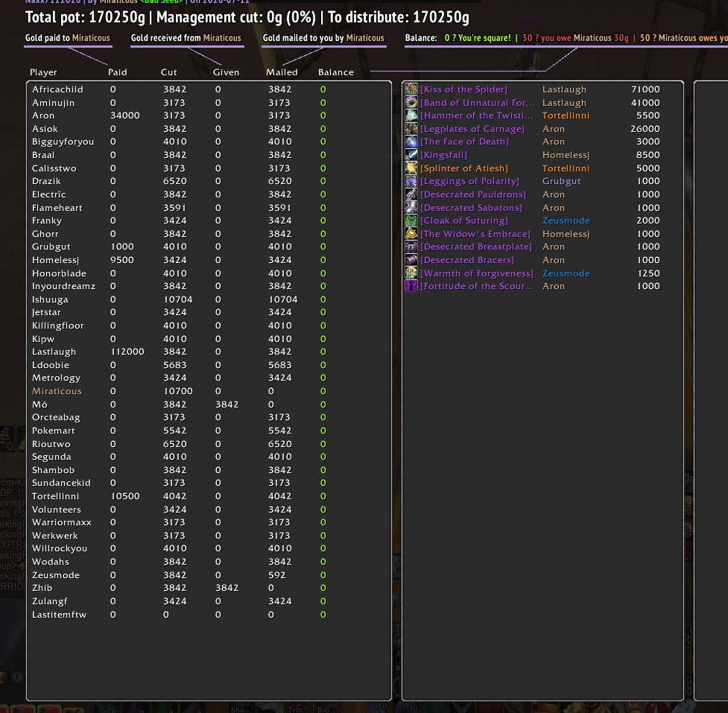This screenshot has height=713, width=728.
Task: Click the Band of Unnatural Forces ring icon
Action: click(x=411, y=102)
